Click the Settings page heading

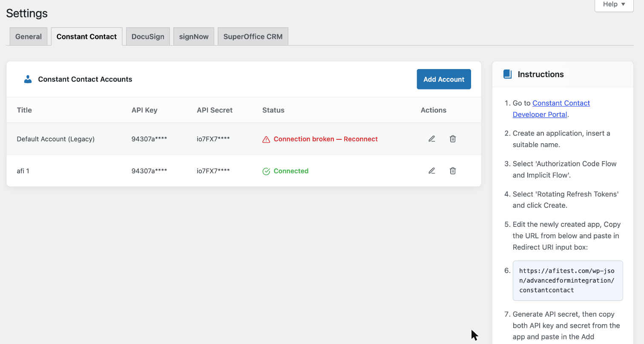click(27, 13)
